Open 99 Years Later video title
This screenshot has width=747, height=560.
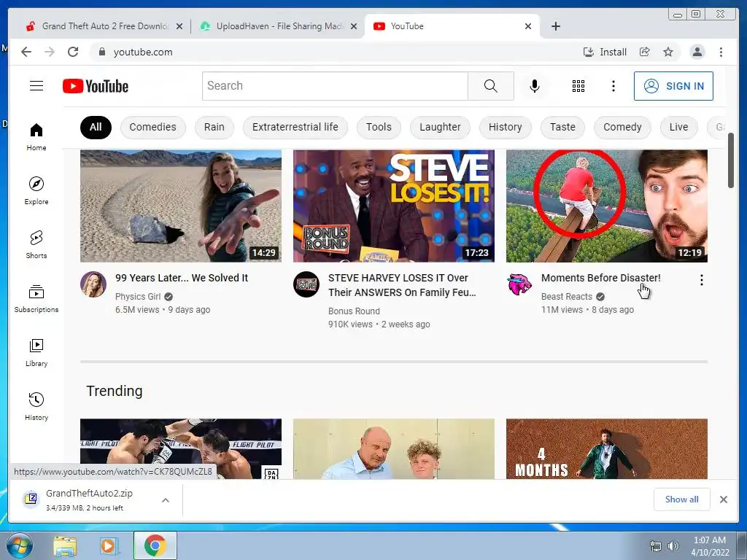point(182,278)
